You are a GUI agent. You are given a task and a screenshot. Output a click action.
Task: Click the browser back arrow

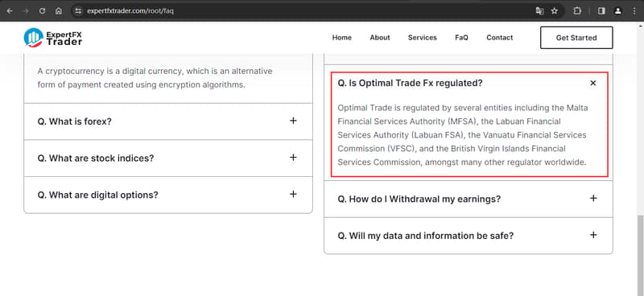10,11
